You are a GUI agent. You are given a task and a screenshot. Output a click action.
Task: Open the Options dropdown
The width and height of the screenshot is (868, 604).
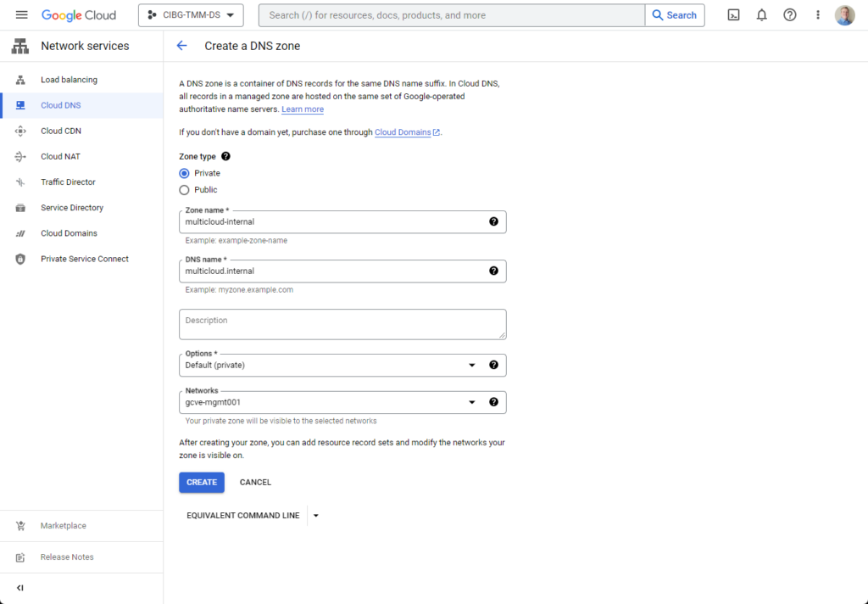[x=342, y=365]
